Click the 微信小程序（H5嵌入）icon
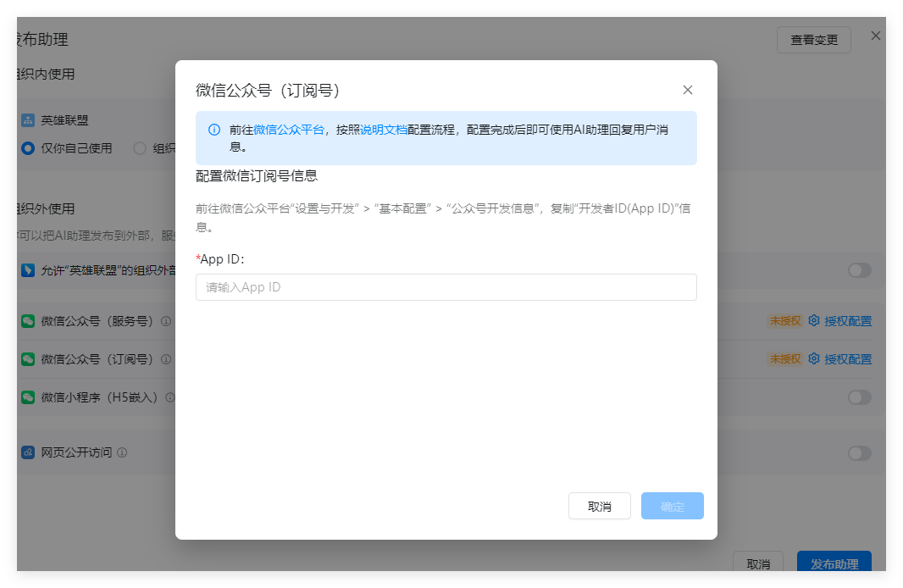Screen dimensions: 903x588 tap(28, 397)
